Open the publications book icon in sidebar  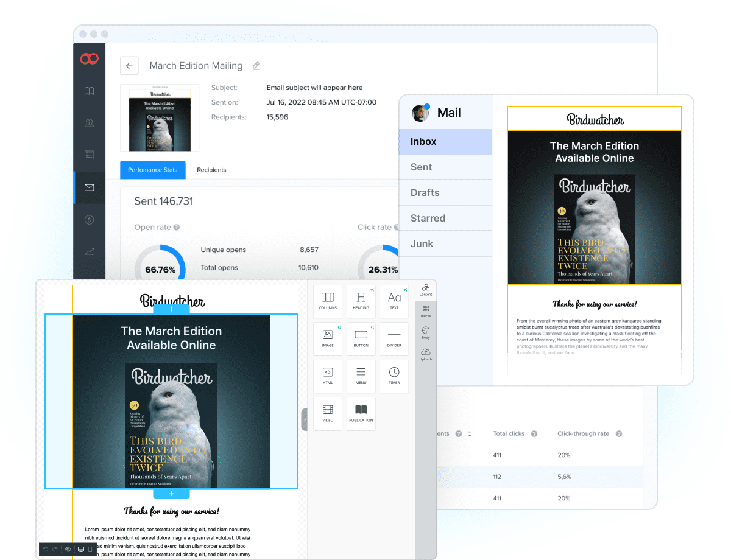coord(89,91)
